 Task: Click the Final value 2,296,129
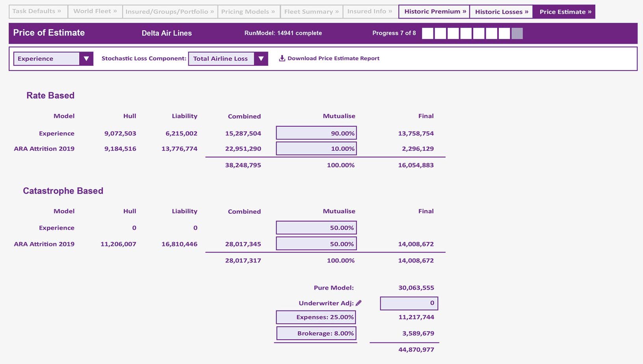[x=418, y=149]
